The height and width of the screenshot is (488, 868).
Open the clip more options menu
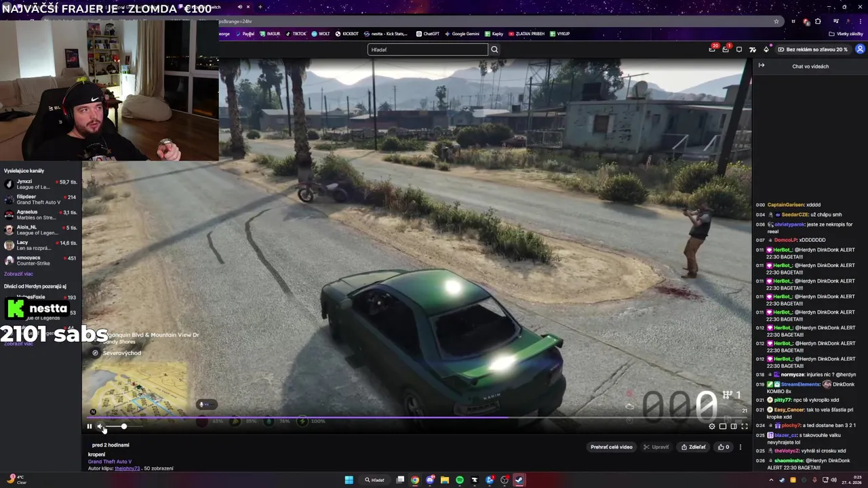(741, 447)
